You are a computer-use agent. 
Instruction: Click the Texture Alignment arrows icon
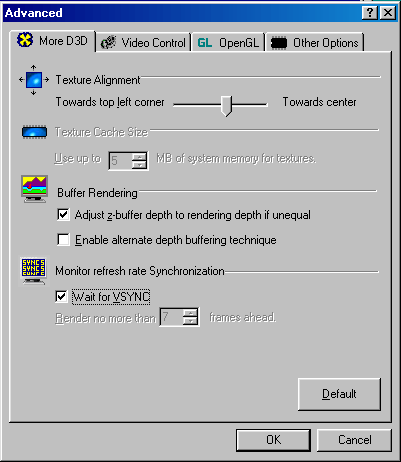pos(34,80)
